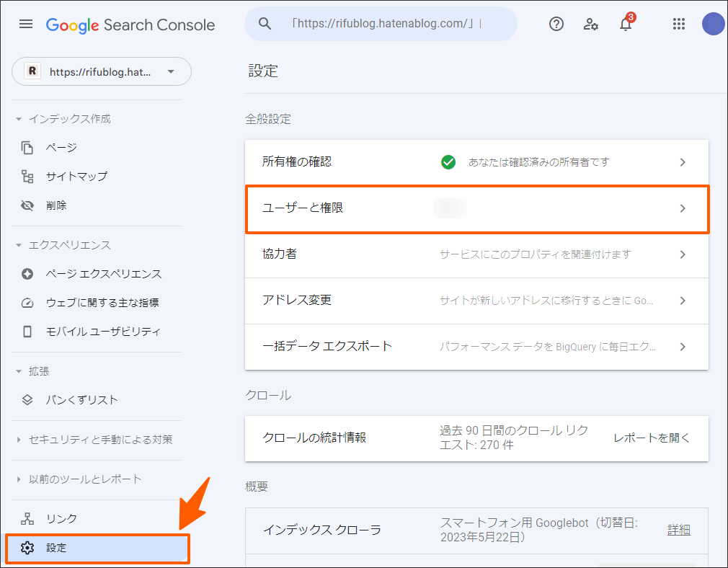Screen dimensions: 728x568
Task: Click the リンク network icon
Action: (27, 519)
